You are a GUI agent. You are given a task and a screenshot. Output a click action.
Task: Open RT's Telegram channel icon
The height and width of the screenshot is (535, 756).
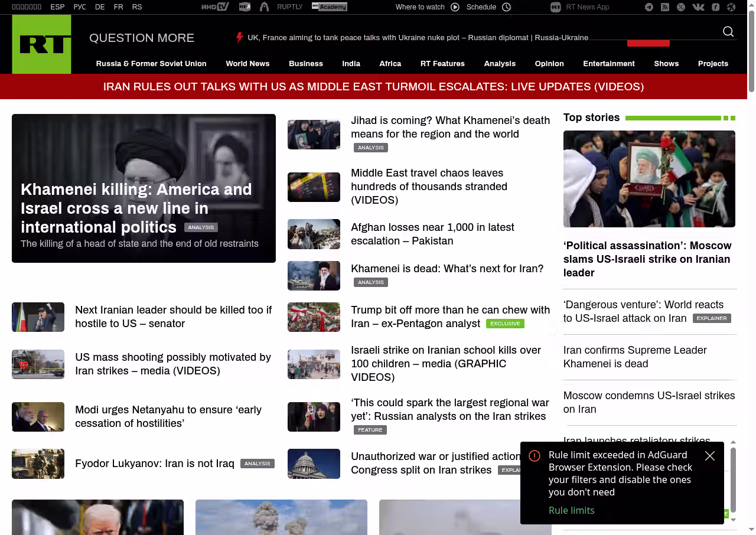pos(649,7)
